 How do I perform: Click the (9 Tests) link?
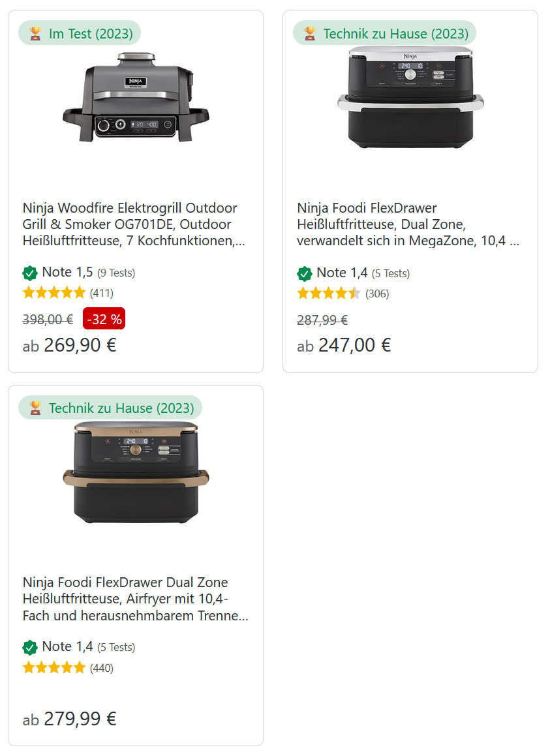click(x=116, y=273)
